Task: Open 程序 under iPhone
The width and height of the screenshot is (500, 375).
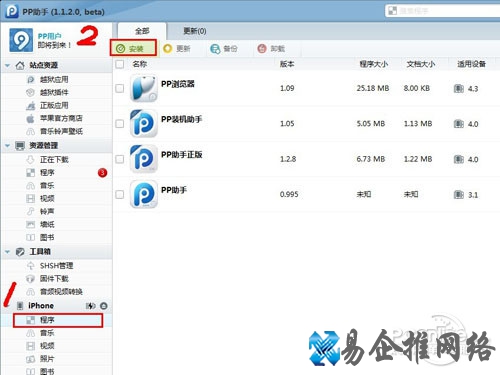Action: coord(58,320)
